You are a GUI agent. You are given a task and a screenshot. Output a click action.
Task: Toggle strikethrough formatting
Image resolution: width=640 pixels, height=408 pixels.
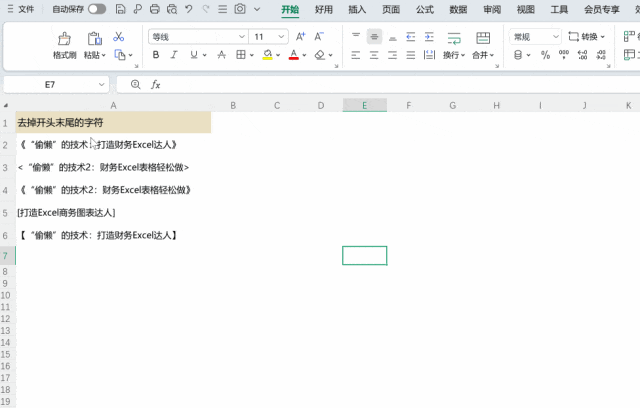pos(222,55)
